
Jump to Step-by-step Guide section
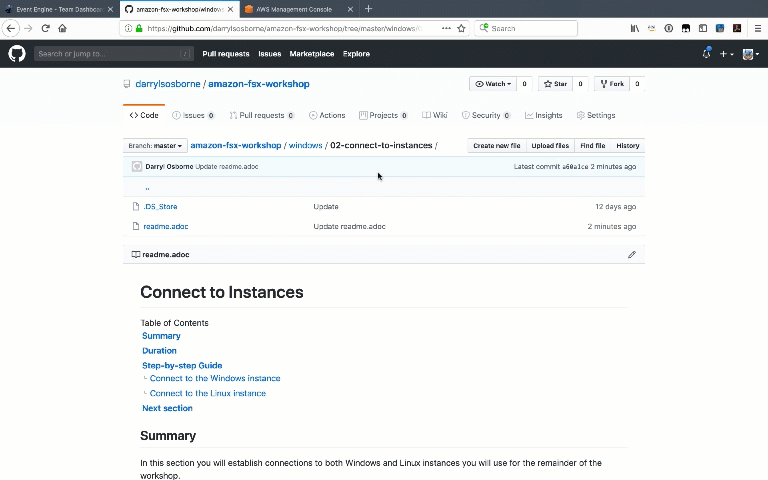click(182, 365)
